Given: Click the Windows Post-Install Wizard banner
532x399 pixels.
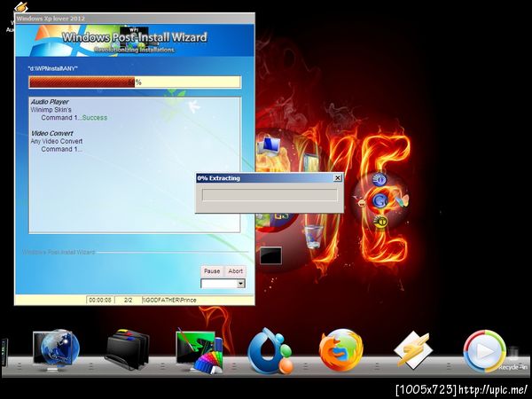Looking at the screenshot, I should click(x=135, y=40).
